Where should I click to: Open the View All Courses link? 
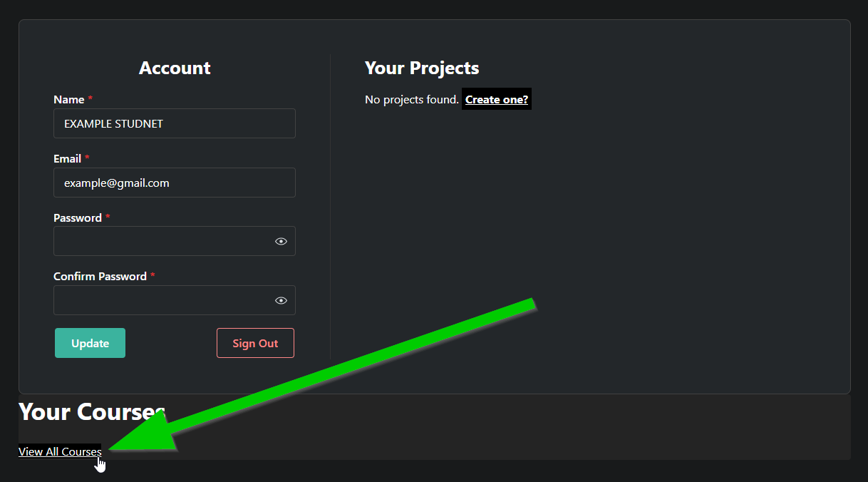point(60,451)
